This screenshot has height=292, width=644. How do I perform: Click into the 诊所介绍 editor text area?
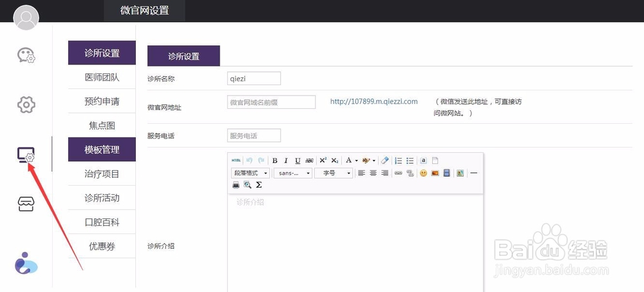pos(355,242)
